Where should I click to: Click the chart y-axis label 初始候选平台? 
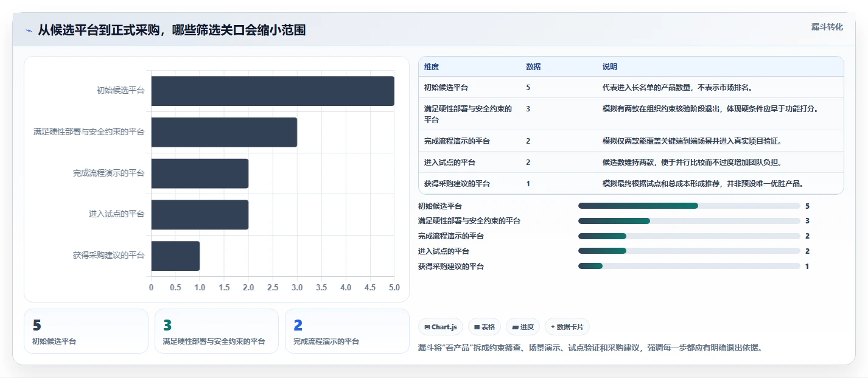point(121,91)
